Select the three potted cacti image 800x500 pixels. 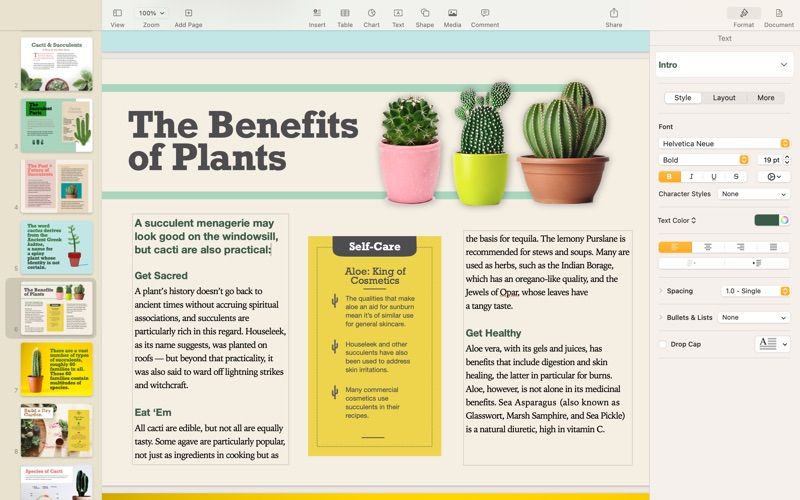(x=494, y=143)
